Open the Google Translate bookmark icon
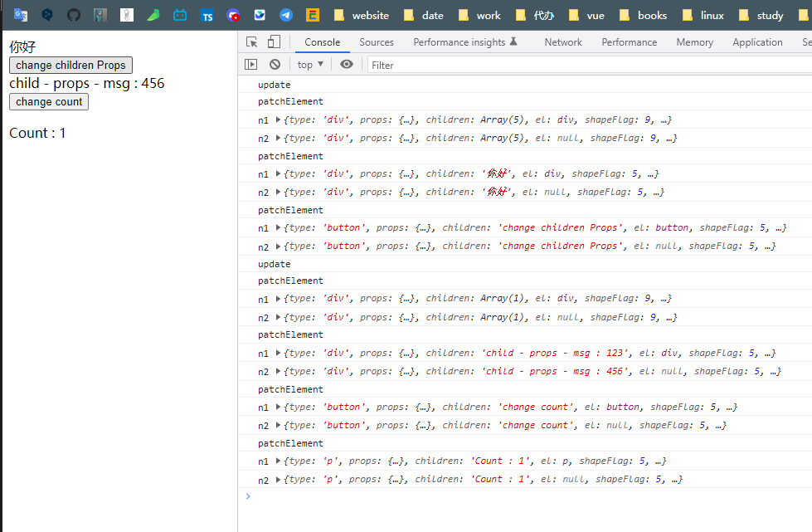Viewport: 812px width, 532px height. click(21, 15)
